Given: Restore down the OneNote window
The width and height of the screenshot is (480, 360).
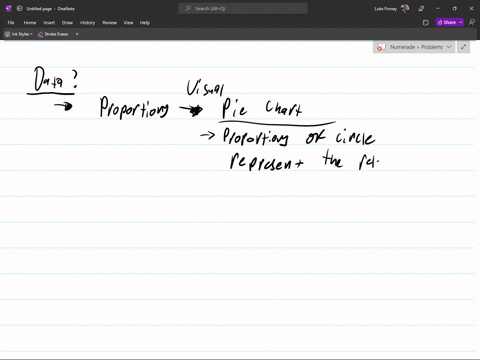Looking at the screenshot, I should pyautogui.click(x=455, y=9).
